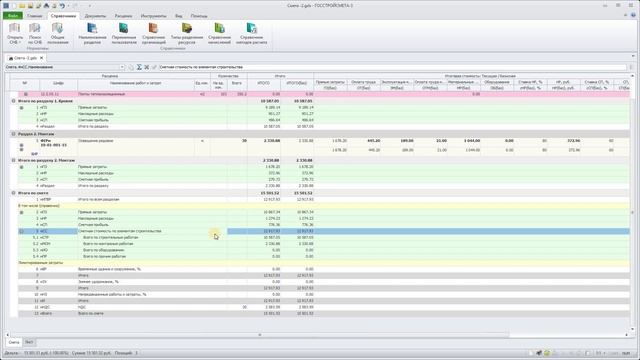Click the vertical scrollbar on the right edge

tap(633, 212)
